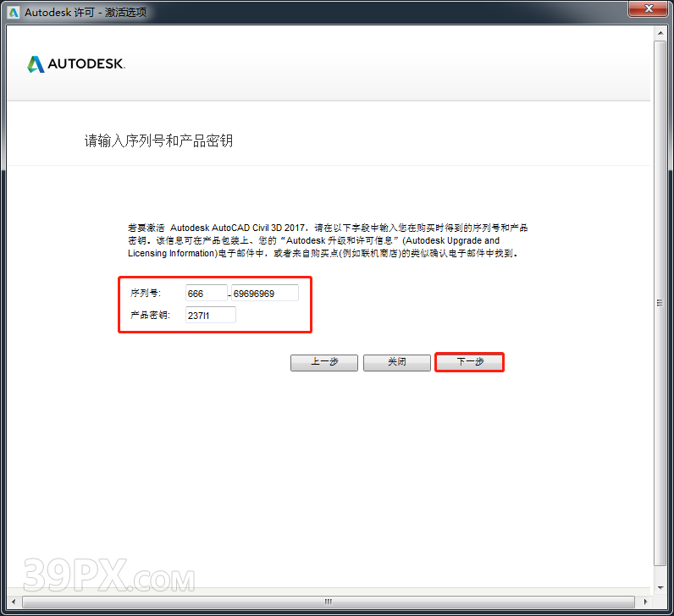Viewport: 674px width, 616px height.
Task: Click the Autodesk logo in header
Action: [x=76, y=63]
